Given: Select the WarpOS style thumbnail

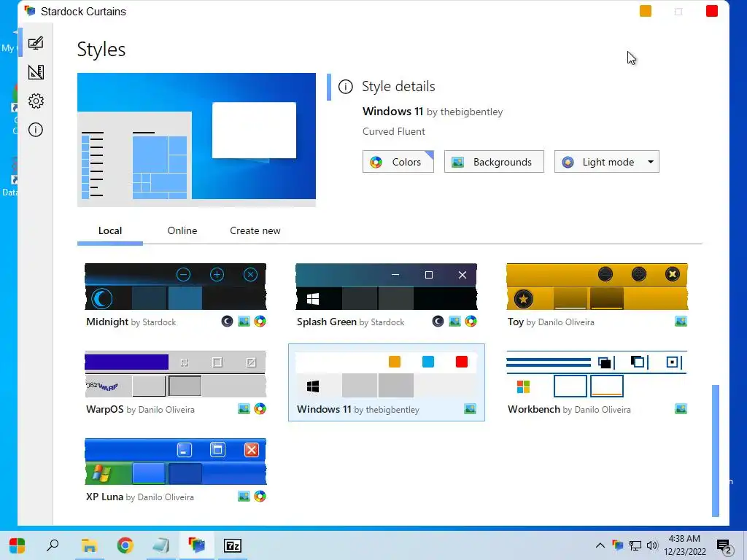Looking at the screenshot, I should tap(175, 374).
